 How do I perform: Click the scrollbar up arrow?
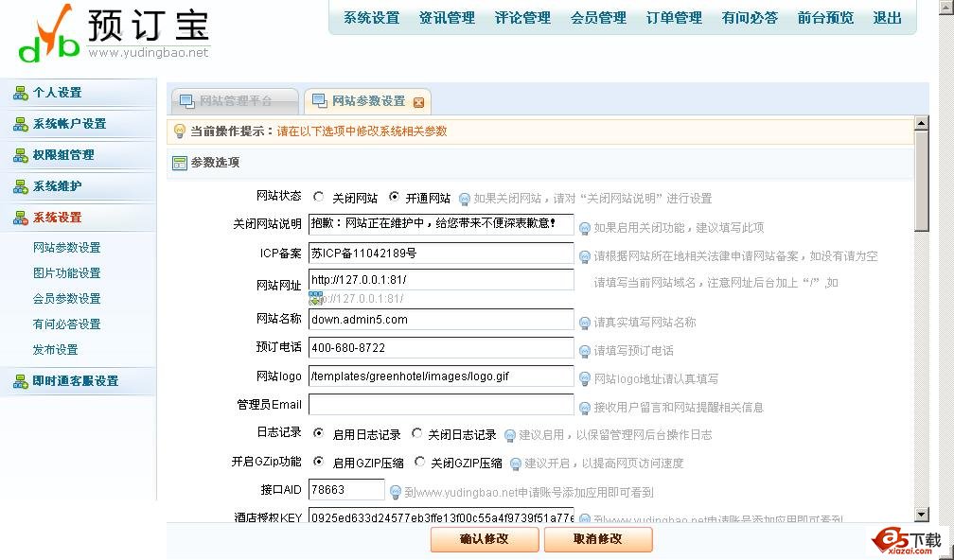[921, 123]
